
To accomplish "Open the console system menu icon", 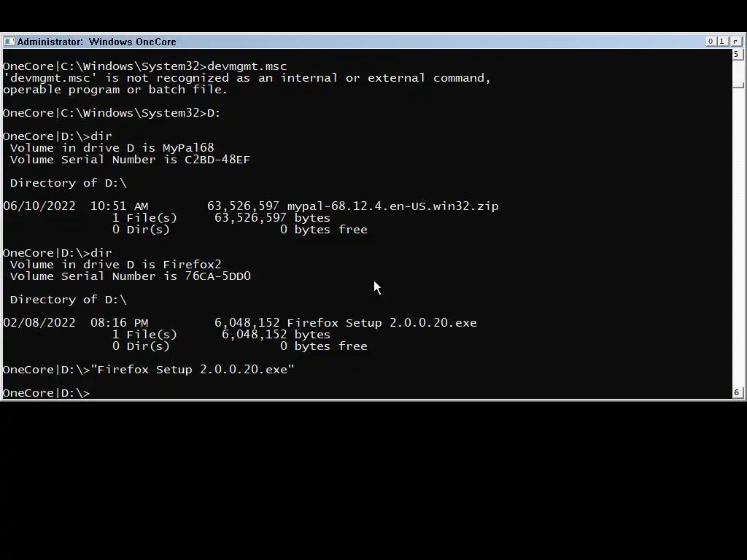I will [x=9, y=42].
